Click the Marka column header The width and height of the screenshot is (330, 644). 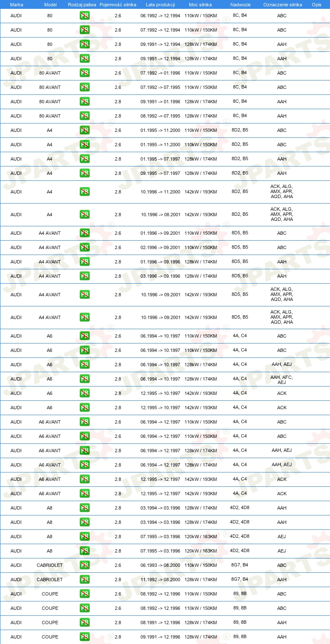click(x=16, y=5)
